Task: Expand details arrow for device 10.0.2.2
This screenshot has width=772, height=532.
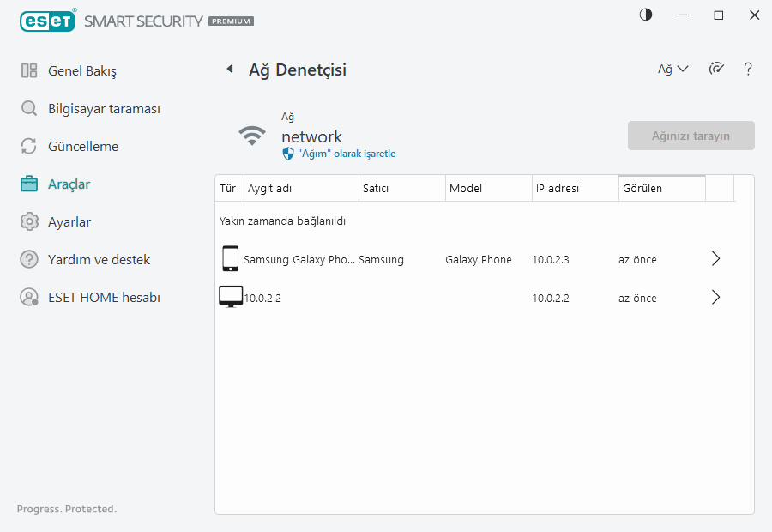Action: [x=716, y=298]
